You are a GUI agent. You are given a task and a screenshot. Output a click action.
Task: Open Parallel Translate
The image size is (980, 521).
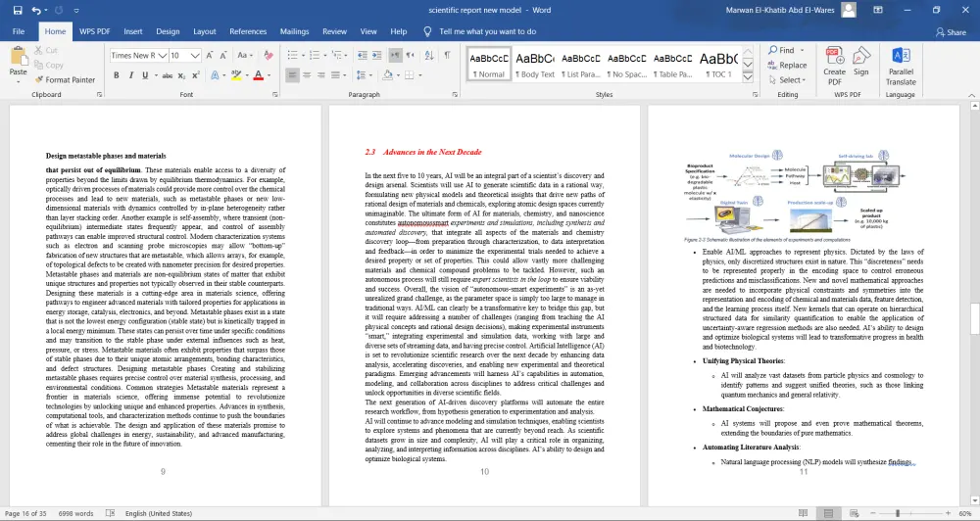[901, 66]
